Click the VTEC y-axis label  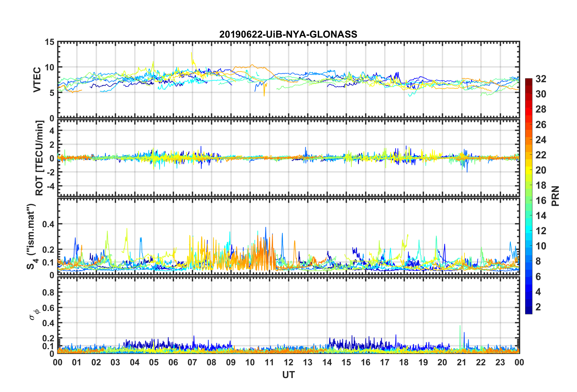coord(37,80)
